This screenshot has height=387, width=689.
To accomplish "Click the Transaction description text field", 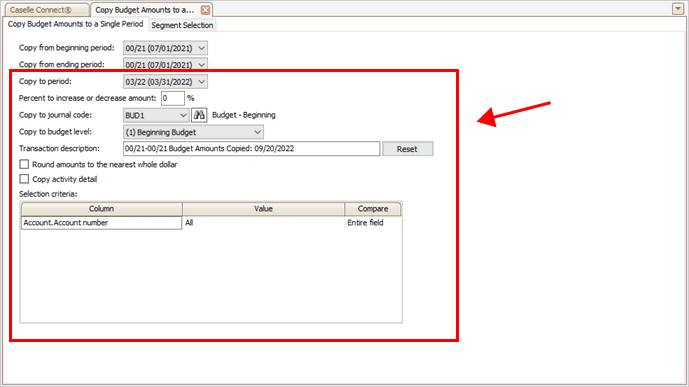I will [251, 148].
